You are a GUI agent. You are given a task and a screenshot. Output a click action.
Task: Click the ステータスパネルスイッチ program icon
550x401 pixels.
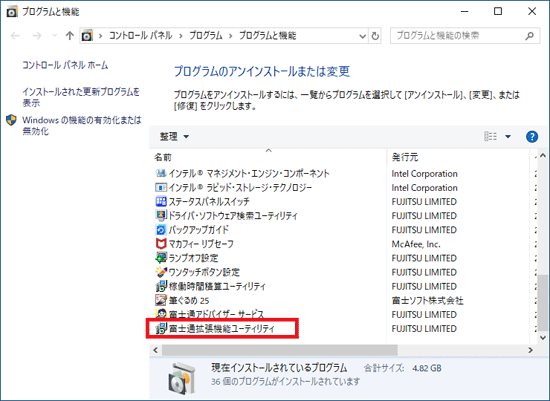[161, 201]
